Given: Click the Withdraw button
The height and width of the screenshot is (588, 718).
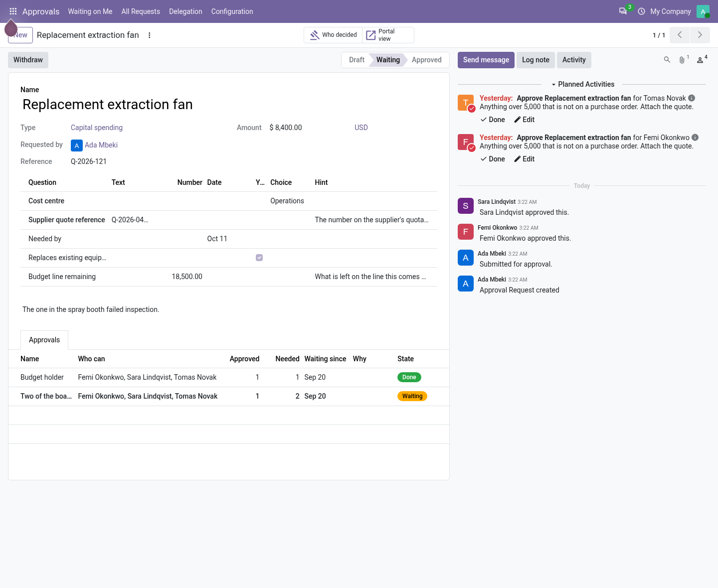Looking at the screenshot, I should coord(28,60).
